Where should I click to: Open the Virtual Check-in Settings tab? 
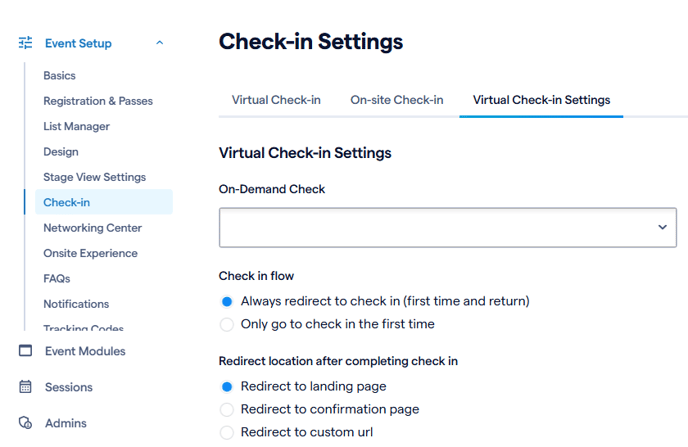point(541,100)
